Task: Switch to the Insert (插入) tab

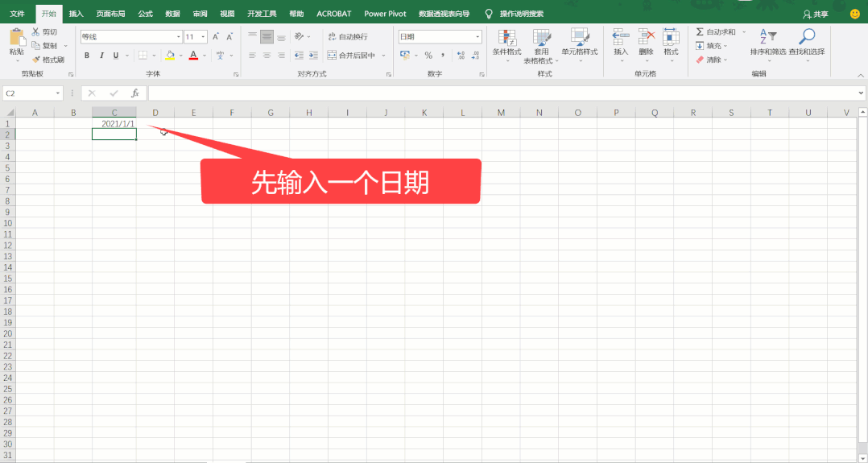Action: tap(76, 14)
